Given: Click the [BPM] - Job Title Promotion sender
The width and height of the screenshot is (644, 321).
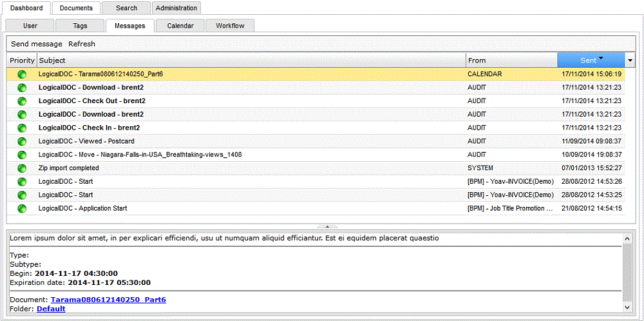Looking at the screenshot, I should 511,208.
